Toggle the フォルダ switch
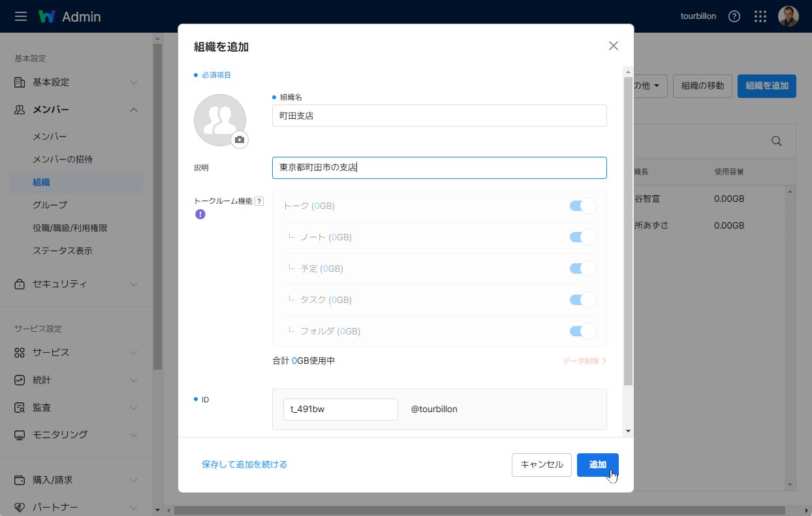This screenshot has height=516, width=812. (583, 331)
